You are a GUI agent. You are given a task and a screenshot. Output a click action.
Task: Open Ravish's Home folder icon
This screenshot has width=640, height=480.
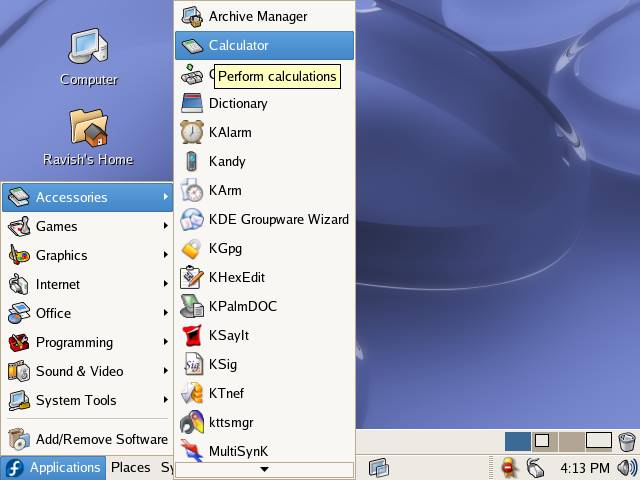click(88, 136)
